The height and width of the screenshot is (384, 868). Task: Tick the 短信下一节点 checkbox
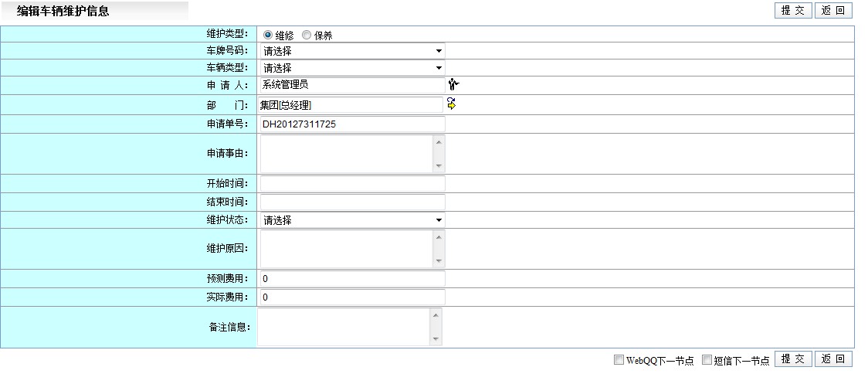click(x=707, y=359)
